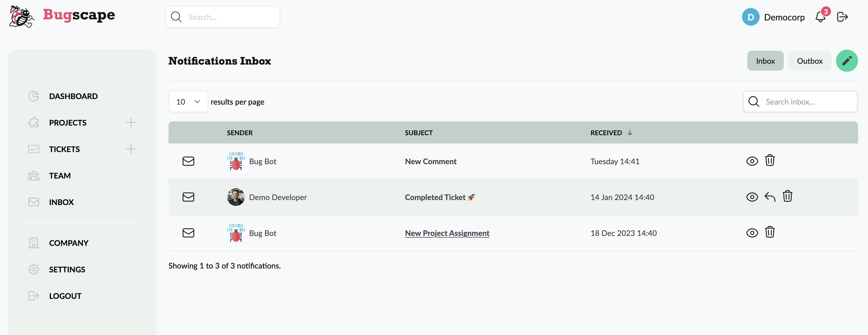Toggle the envelope on the New Project Assignment row
The height and width of the screenshot is (335, 868).
coord(188,233)
